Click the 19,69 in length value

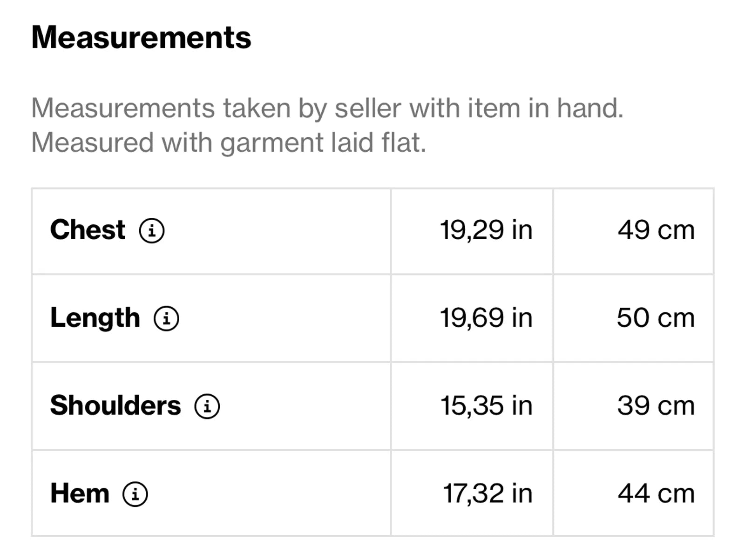coord(486,318)
